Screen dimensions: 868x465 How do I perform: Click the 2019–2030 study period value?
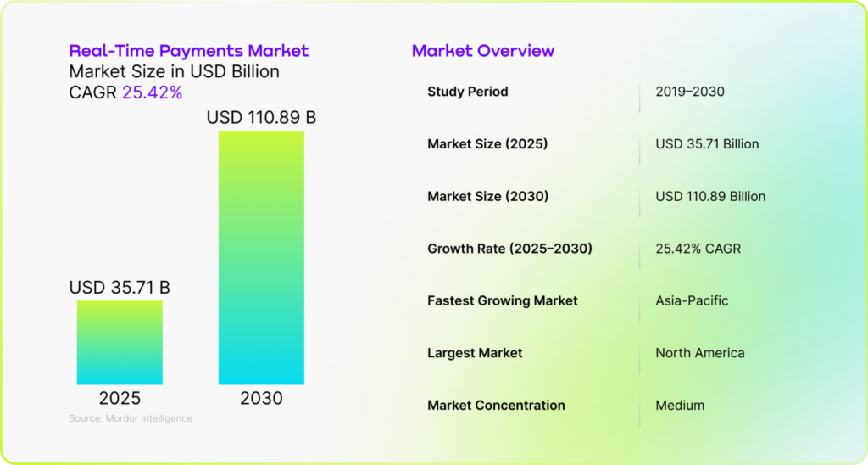pyautogui.click(x=689, y=92)
